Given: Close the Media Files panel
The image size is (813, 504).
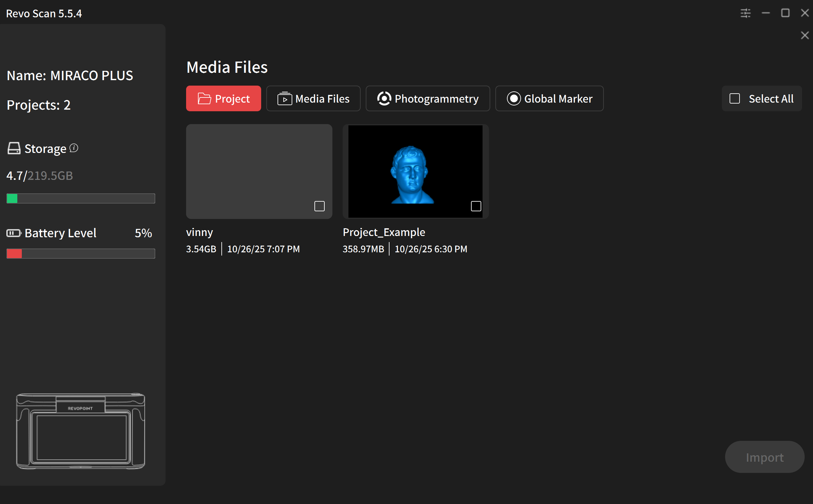Looking at the screenshot, I should (x=804, y=35).
